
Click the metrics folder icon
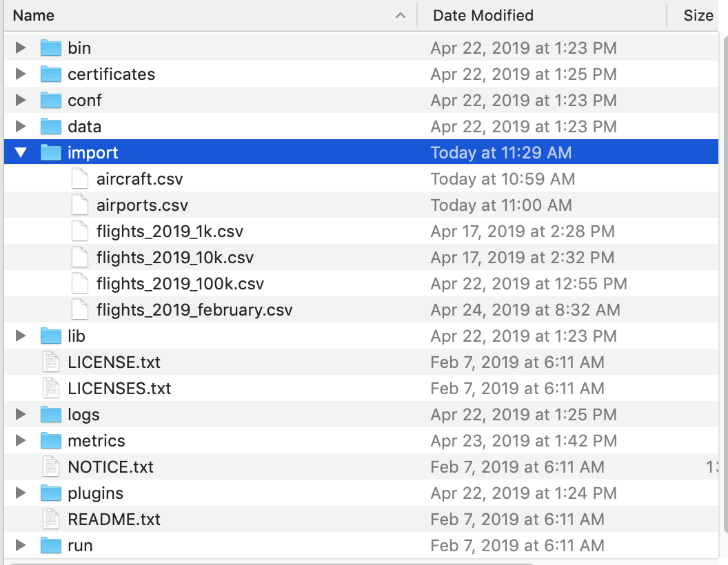click(x=51, y=441)
